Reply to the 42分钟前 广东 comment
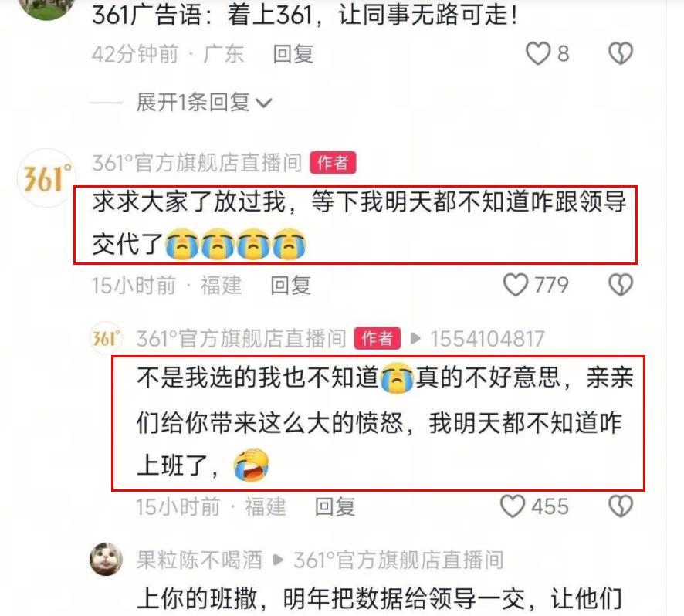The image size is (684, 616). [x=293, y=54]
